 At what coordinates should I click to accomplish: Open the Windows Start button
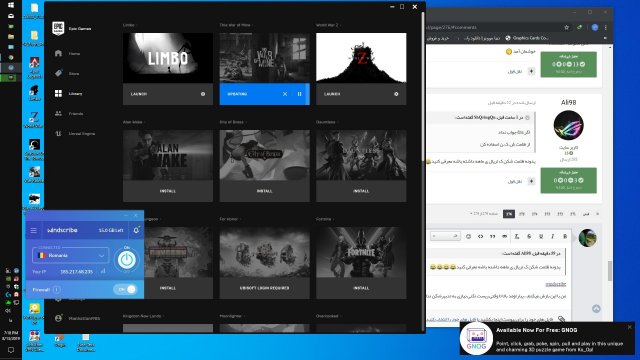11,5
